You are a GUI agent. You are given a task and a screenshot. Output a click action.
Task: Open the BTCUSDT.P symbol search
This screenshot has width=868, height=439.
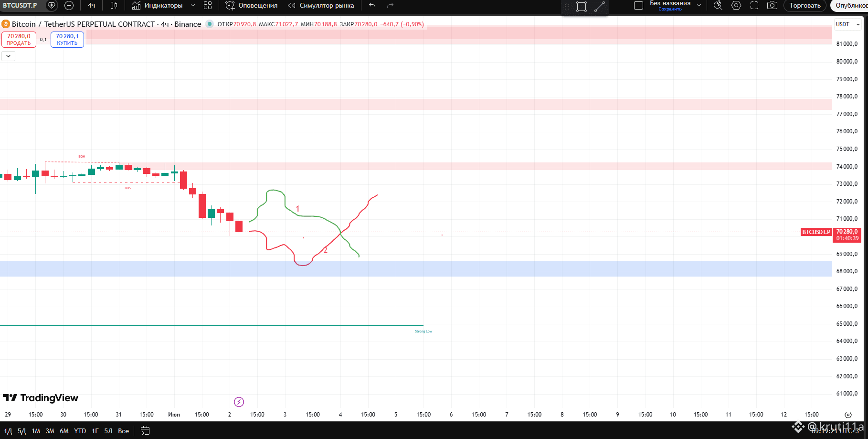pyautogui.click(x=20, y=5)
